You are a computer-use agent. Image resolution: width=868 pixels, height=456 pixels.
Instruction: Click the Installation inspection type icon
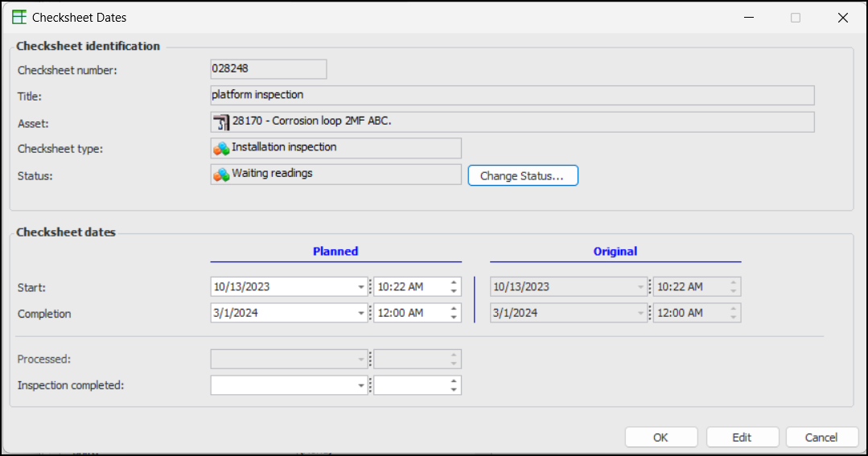[x=221, y=148]
